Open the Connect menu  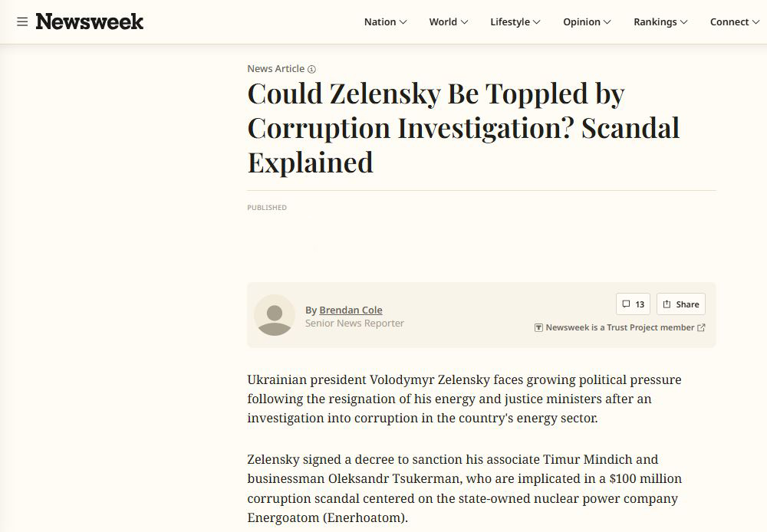734,22
